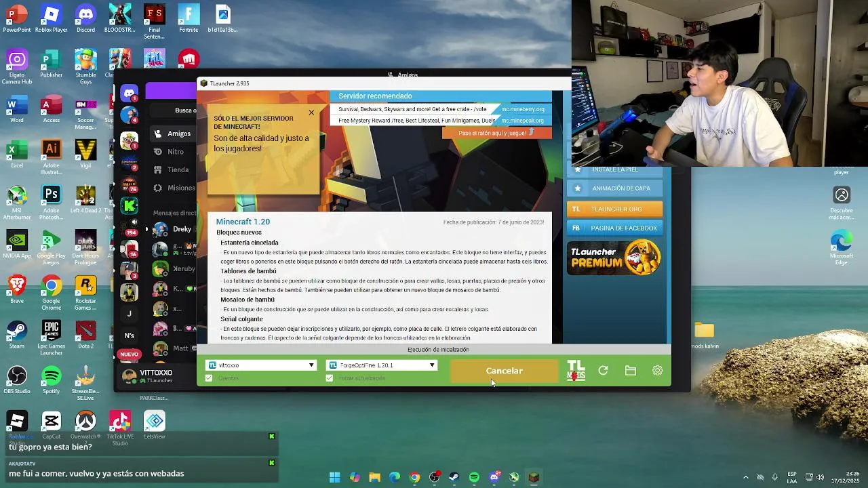This screenshot has height=488, width=868.
Task: Select Misiones in Discord sidebar
Action: pos(174,188)
